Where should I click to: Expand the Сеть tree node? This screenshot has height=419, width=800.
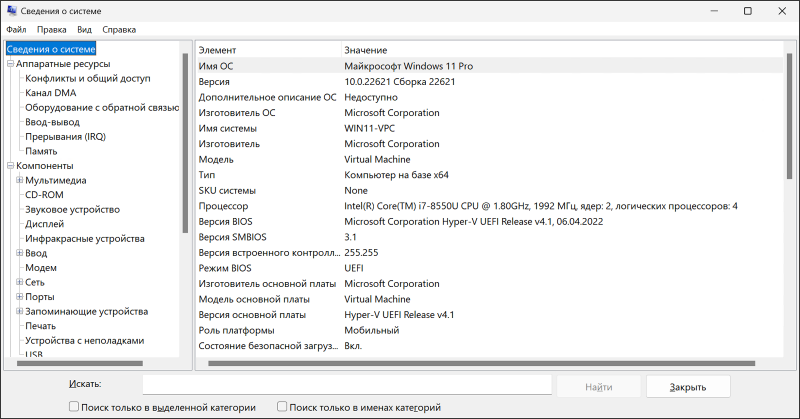[x=19, y=282]
